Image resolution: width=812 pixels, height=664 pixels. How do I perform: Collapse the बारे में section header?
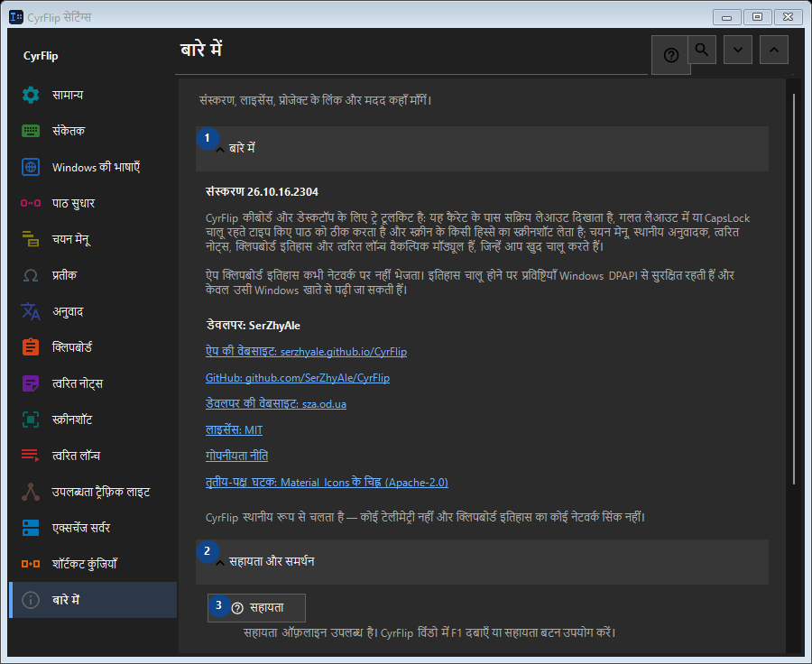pyautogui.click(x=482, y=149)
